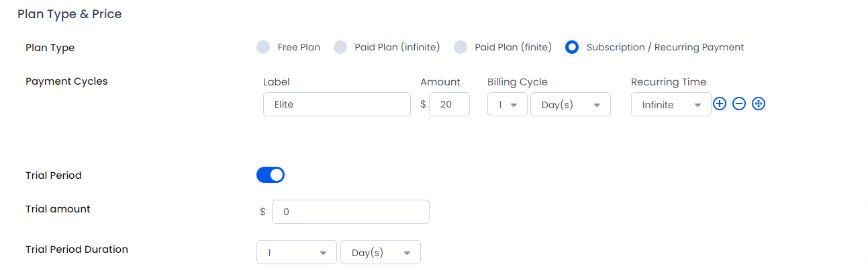868x277 pixels.
Task: Open the Billing Cycle number dropdown
Action: [508, 104]
